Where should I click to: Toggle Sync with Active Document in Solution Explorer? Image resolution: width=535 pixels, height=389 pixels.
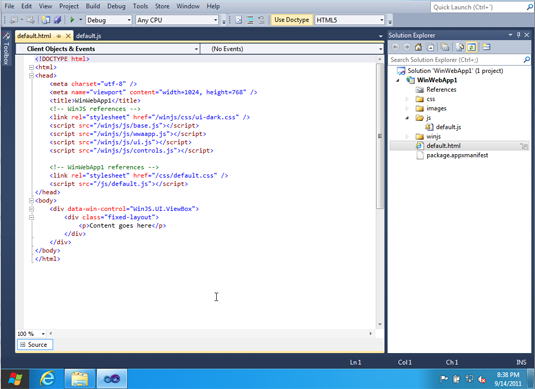point(472,47)
